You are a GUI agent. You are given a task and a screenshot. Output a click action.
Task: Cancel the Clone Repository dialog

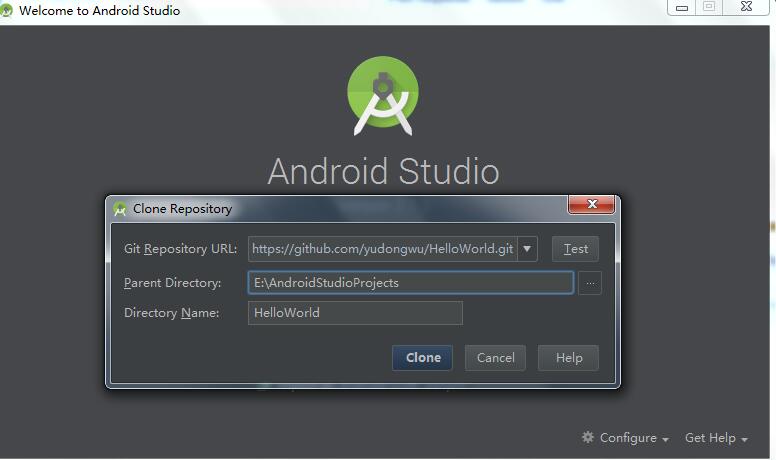click(x=495, y=358)
